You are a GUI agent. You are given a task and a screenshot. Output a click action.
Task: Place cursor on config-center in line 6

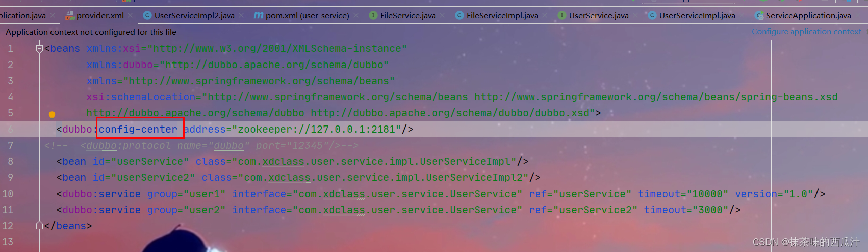click(138, 130)
